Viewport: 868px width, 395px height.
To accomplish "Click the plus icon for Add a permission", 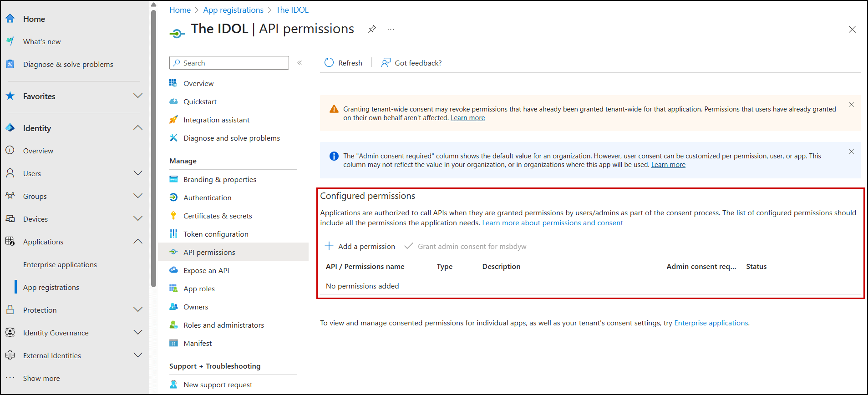I will coord(329,246).
